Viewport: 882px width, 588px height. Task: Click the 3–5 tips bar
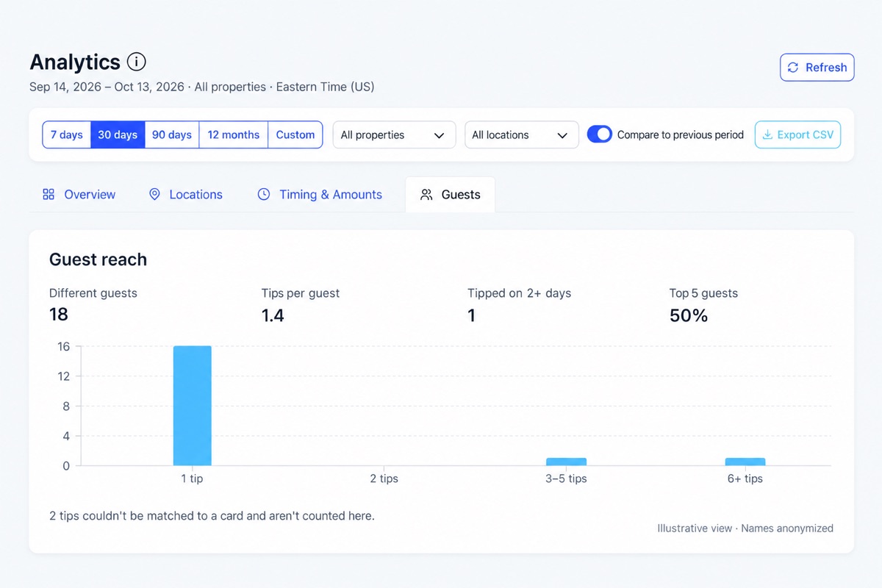[566, 462]
